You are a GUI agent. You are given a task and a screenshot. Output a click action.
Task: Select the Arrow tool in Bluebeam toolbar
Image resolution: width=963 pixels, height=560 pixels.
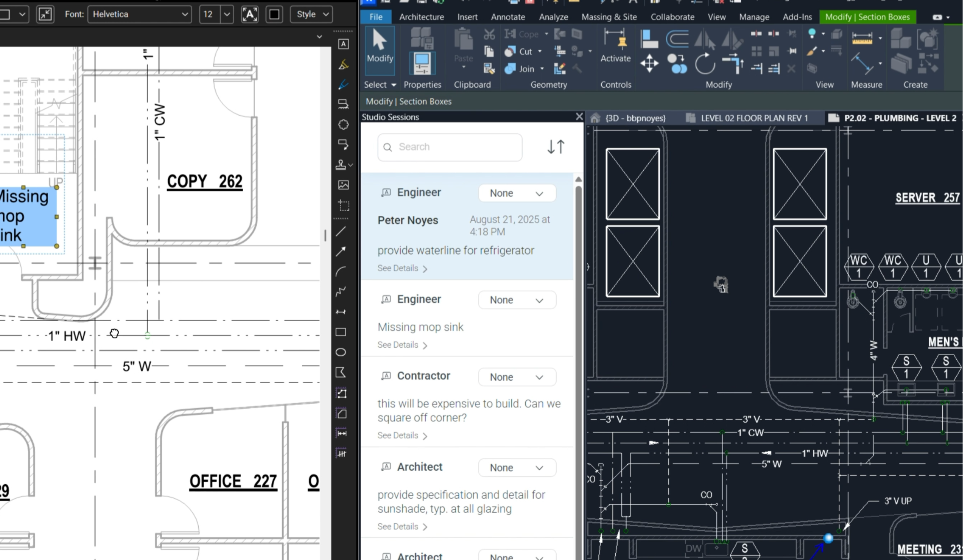pyautogui.click(x=341, y=251)
